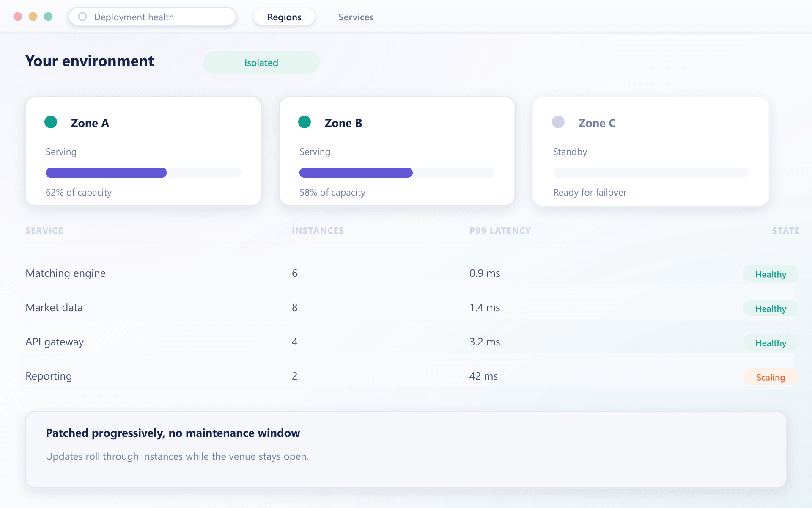Click the P99 LATENCY column header
Image resolution: width=812 pixels, height=508 pixels.
pyautogui.click(x=500, y=231)
